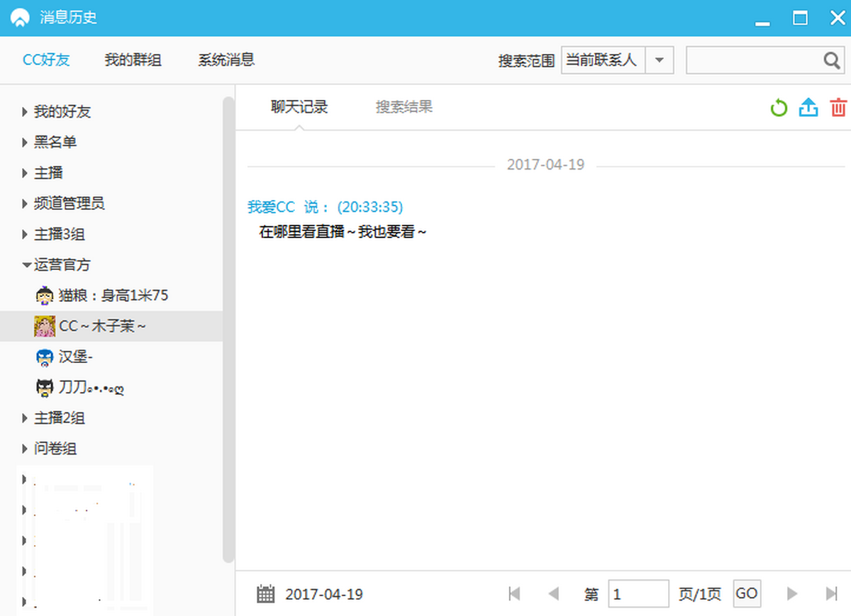Open the 搜索结果 tab
Viewport: 851px width, 616px height.
pyautogui.click(x=404, y=107)
